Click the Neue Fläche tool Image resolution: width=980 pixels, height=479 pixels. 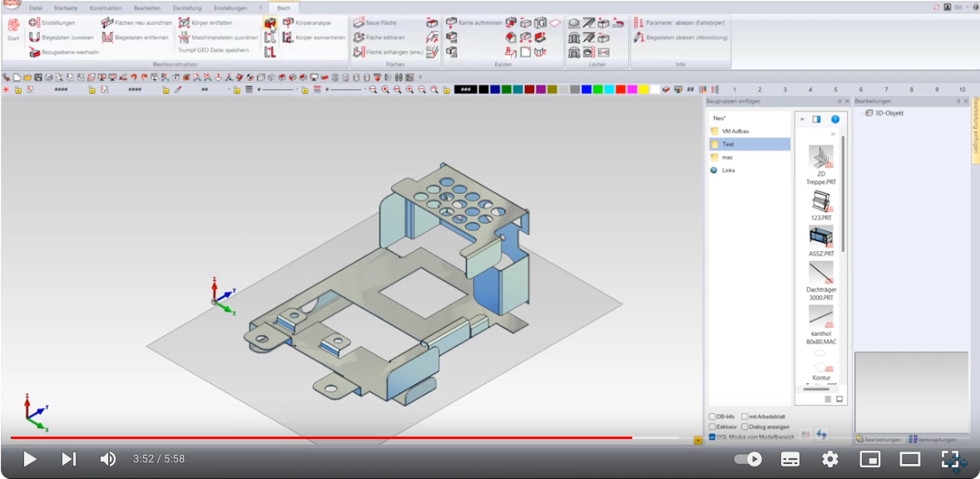(x=359, y=22)
